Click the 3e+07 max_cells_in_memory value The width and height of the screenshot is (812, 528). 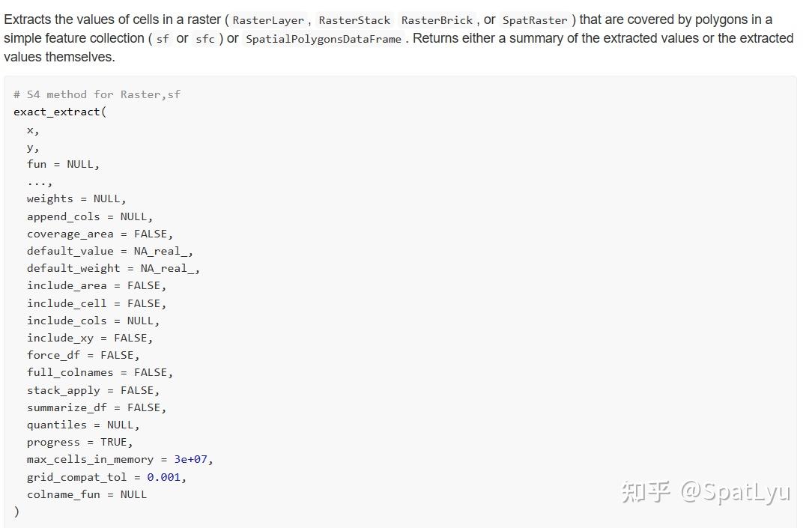coord(190,459)
